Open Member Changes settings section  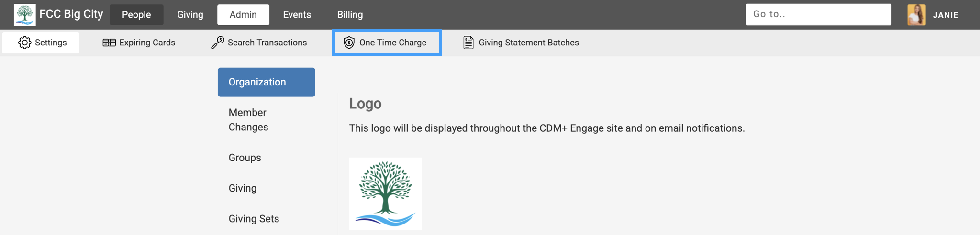pyautogui.click(x=248, y=120)
